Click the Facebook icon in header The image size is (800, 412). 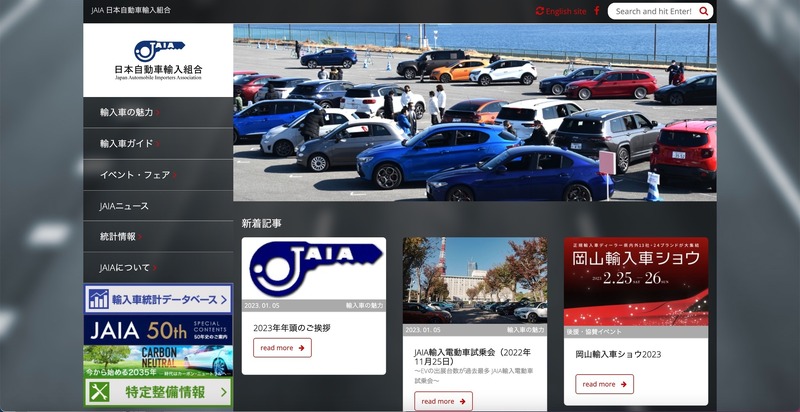click(597, 11)
